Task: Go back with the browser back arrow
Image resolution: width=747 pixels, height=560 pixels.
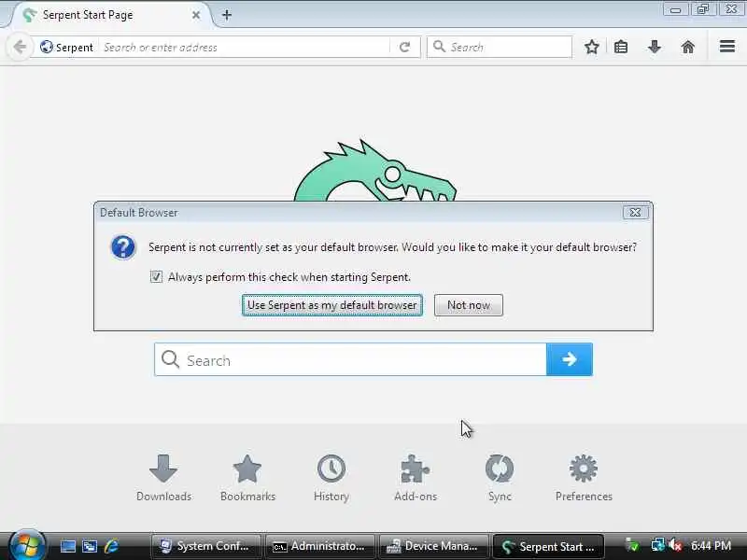Action: click(x=20, y=47)
